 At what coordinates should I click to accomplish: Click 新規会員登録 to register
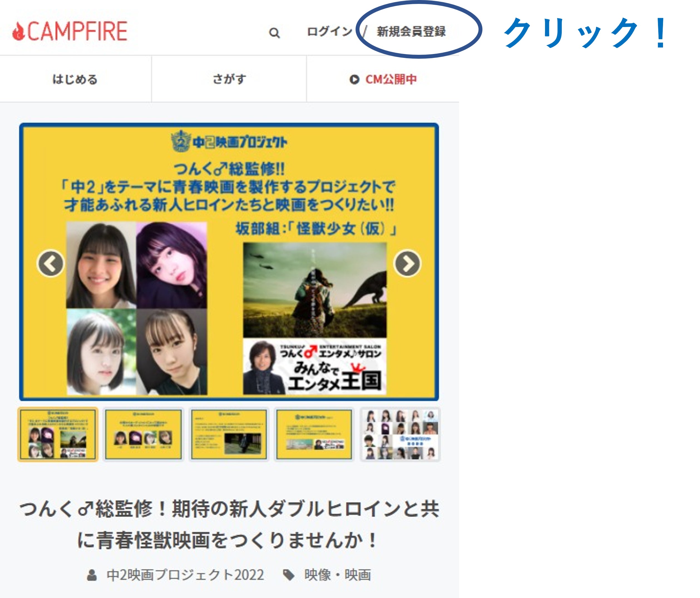point(411,31)
